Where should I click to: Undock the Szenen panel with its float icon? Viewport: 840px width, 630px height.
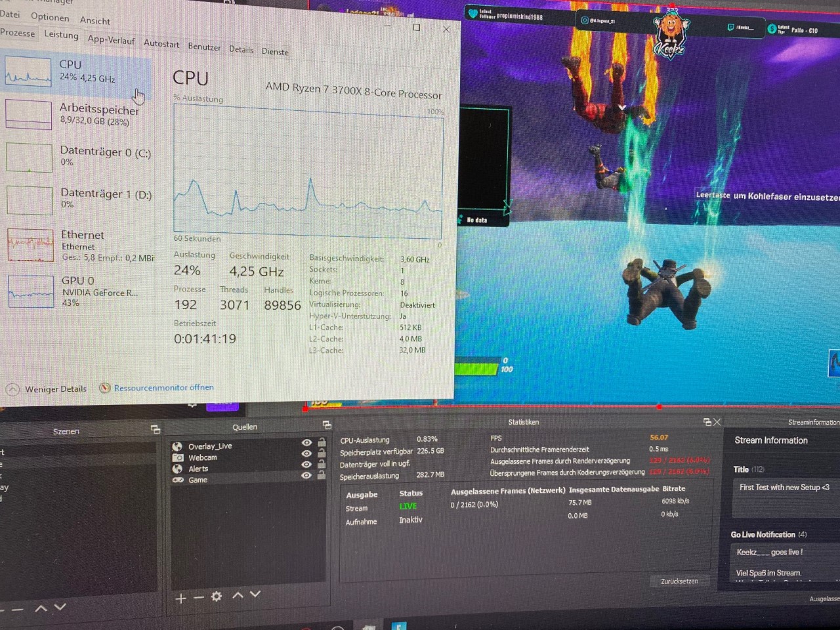(156, 429)
